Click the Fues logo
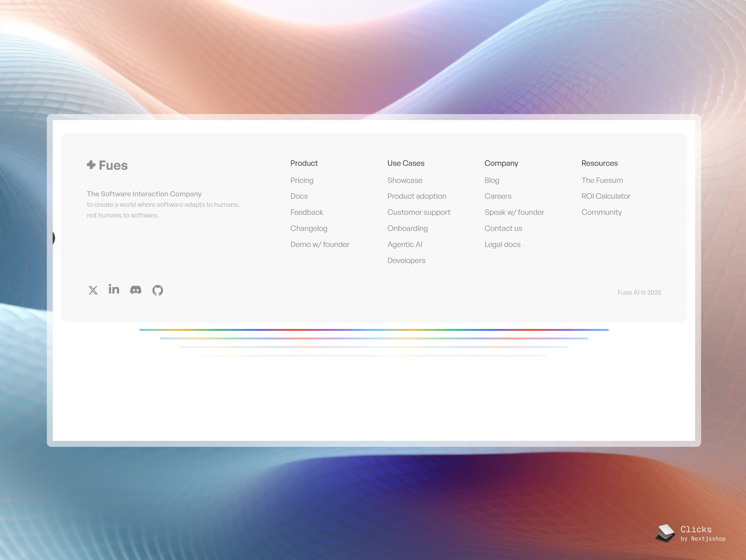Viewport: 746px width, 560px height. point(107,165)
